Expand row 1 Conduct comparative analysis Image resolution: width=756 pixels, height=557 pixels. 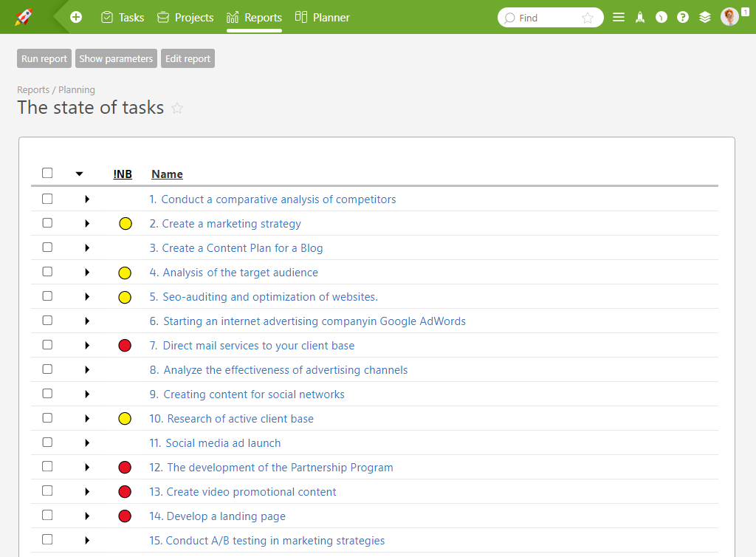87,199
